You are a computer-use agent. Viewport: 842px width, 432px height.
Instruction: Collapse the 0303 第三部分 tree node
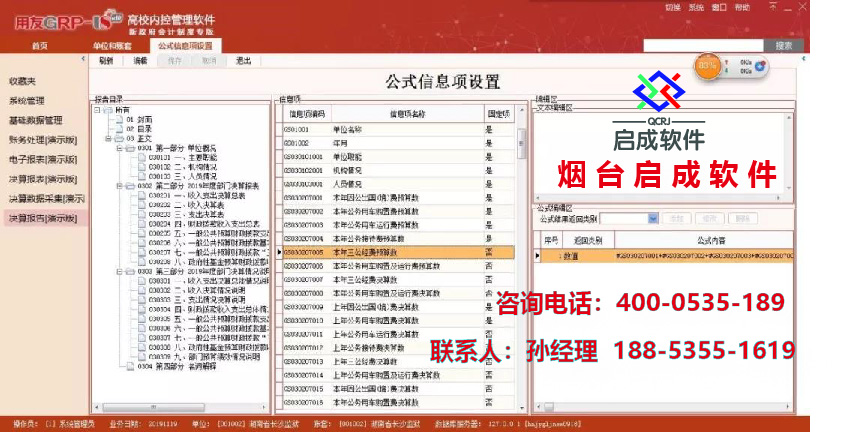point(120,271)
